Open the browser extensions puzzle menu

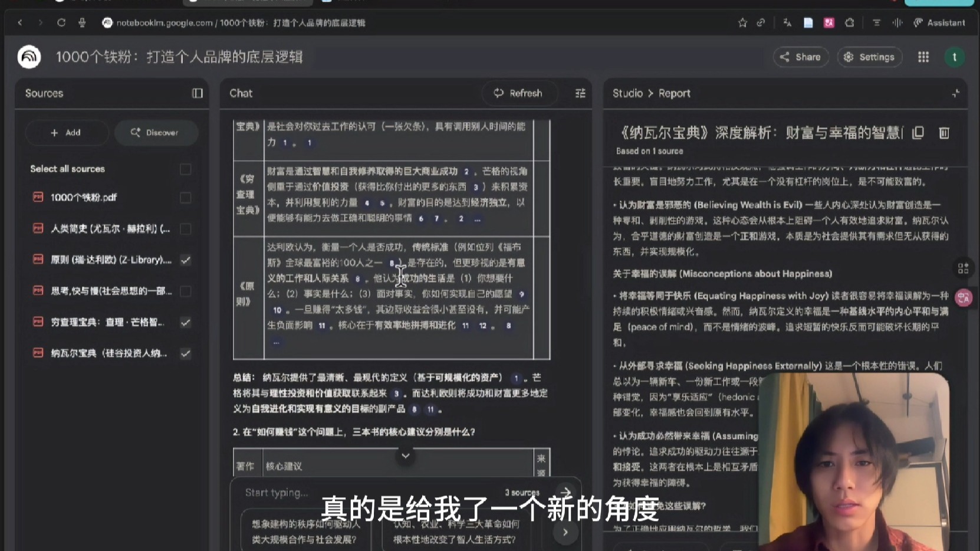point(850,22)
